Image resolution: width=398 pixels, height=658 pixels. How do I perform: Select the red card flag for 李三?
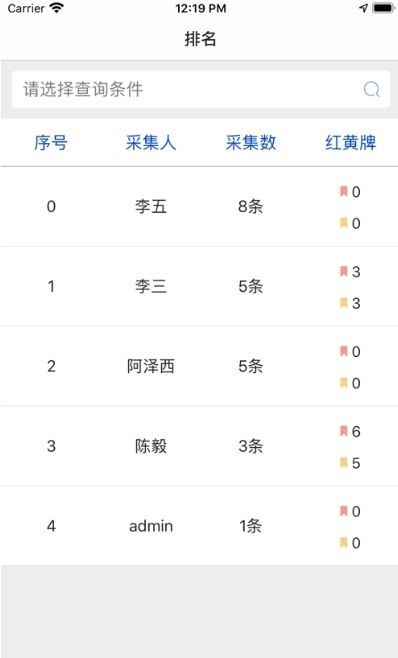pos(344,271)
